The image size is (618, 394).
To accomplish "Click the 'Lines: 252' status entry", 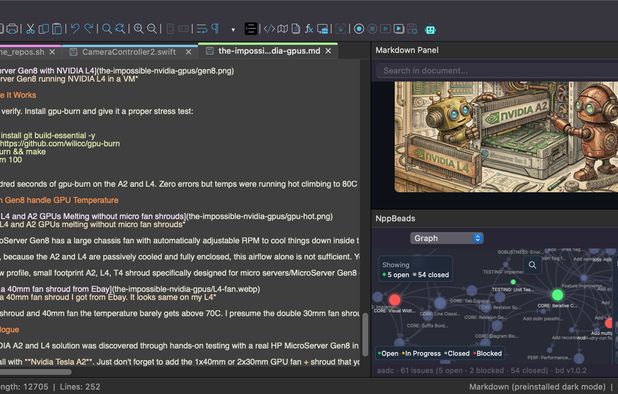I will pos(80,387).
